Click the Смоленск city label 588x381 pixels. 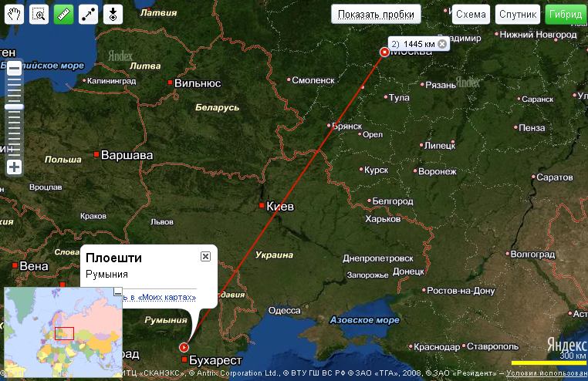point(313,80)
